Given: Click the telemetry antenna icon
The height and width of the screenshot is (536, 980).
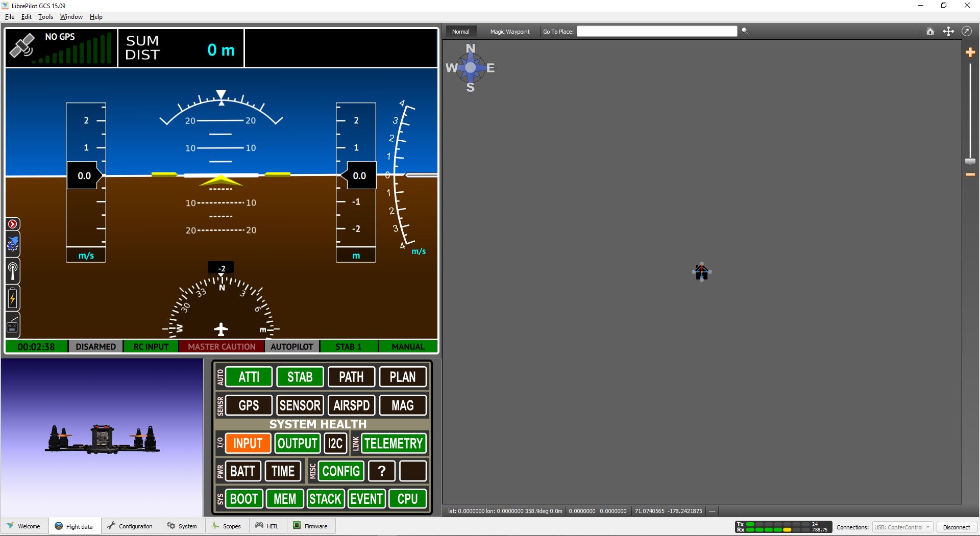Looking at the screenshot, I should [x=13, y=271].
